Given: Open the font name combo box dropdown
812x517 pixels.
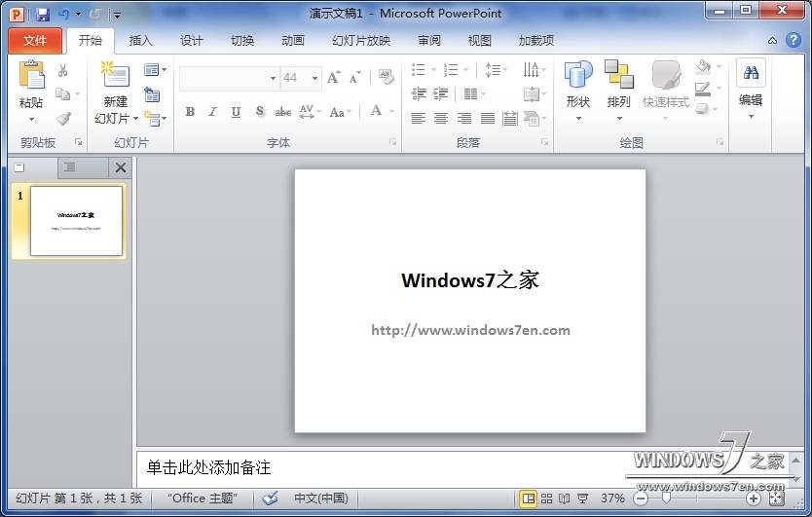Looking at the screenshot, I should pyautogui.click(x=273, y=78).
